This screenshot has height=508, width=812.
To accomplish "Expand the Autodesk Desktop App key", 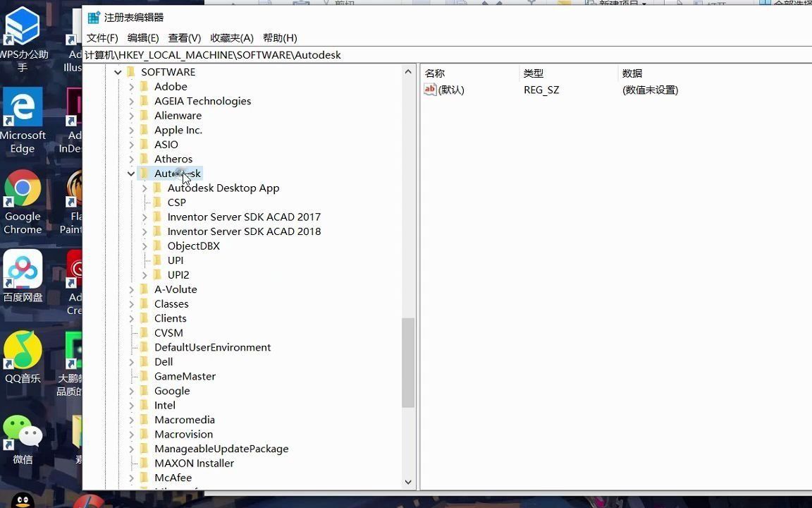I will 144,188.
